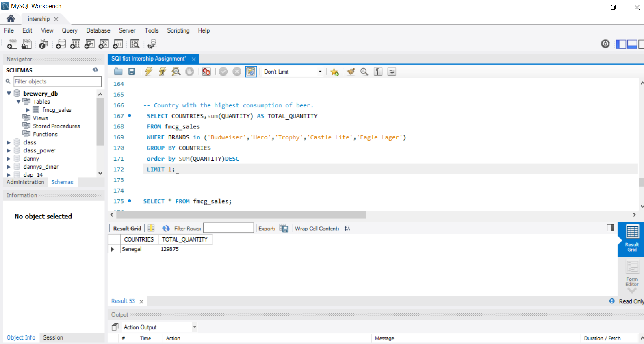
Task: Select the Senegal result cell
Action: click(139, 249)
